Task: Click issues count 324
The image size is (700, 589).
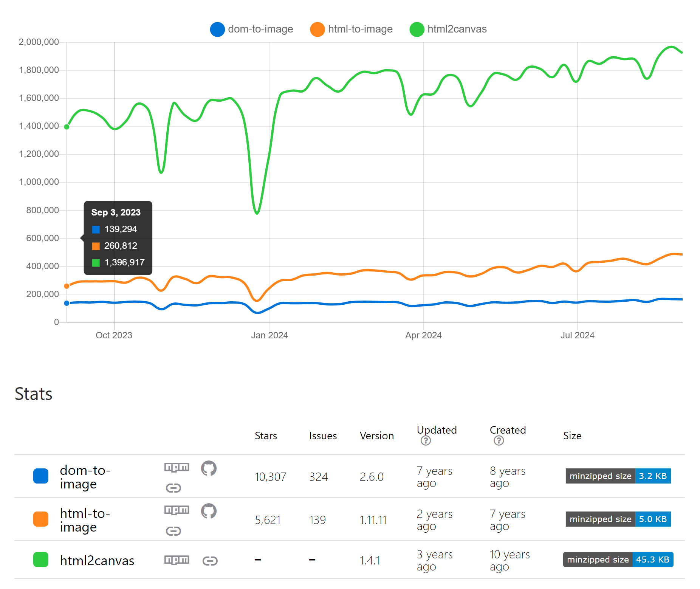Action: [318, 477]
